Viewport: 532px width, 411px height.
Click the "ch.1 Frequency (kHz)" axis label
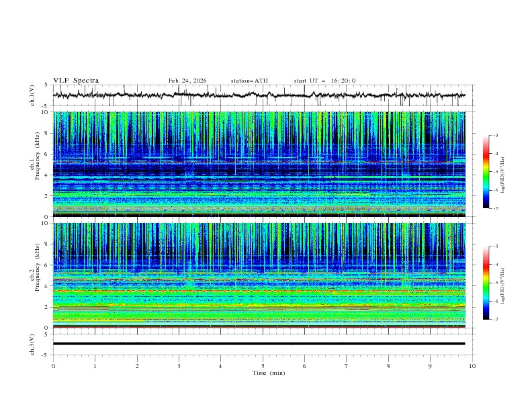click(x=35, y=155)
